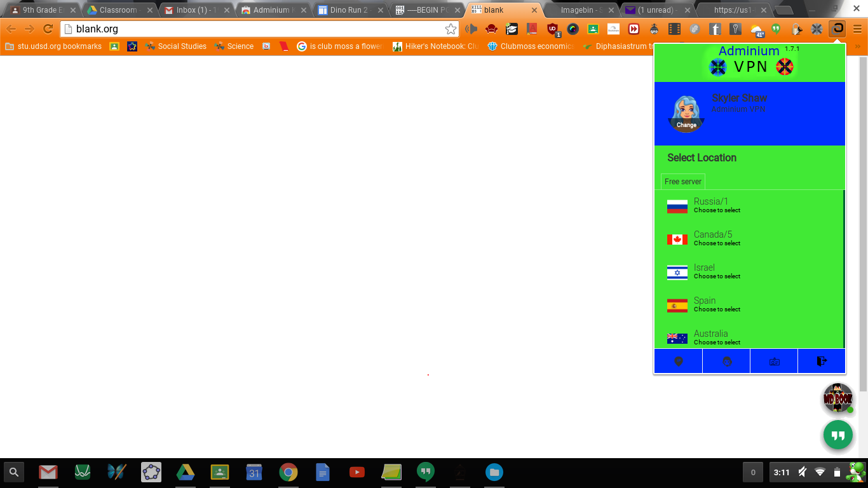Open the system tray clock showing 3:11

click(x=782, y=472)
